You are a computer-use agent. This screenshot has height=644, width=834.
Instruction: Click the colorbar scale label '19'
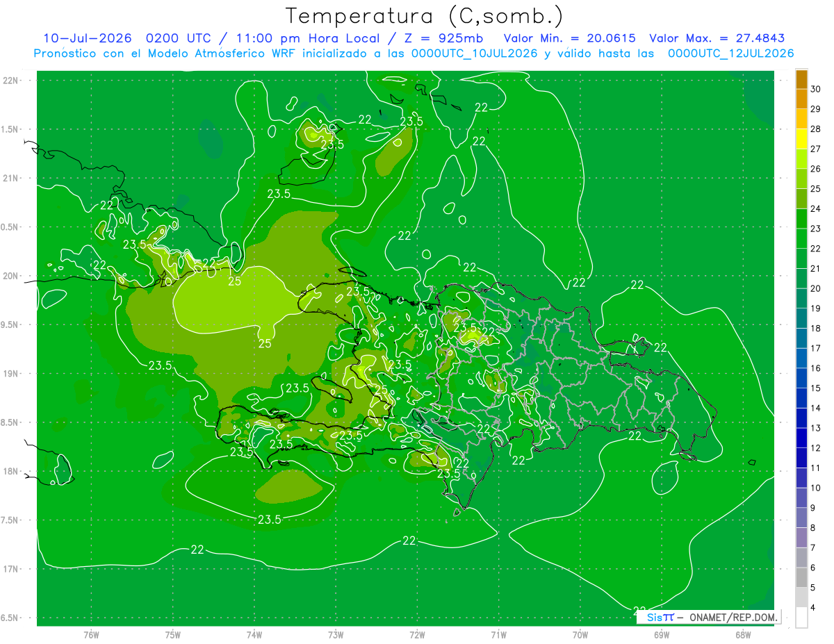tap(815, 308)
